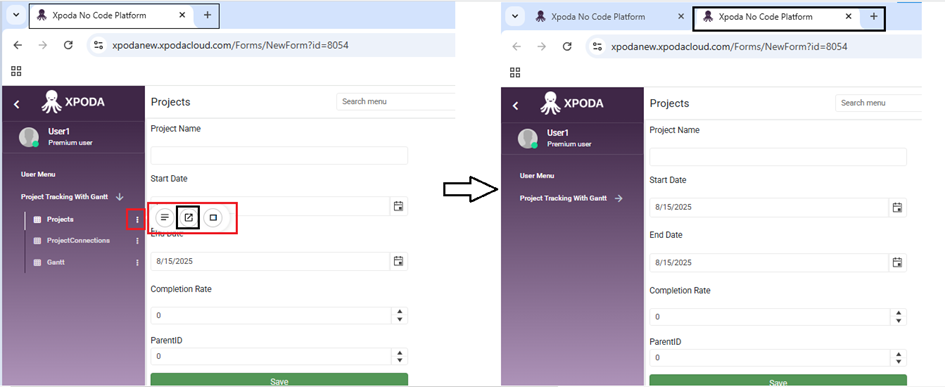
Task: Click End Date field in left window
Action: point(270,261)
